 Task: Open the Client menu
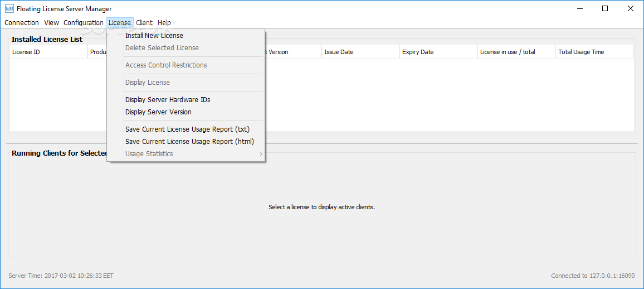tap(144, 23)
